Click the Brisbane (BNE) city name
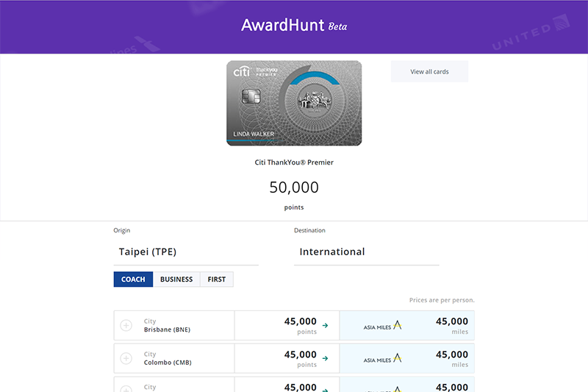This screenshot has width=588, height=392. (x=168, y=329)
